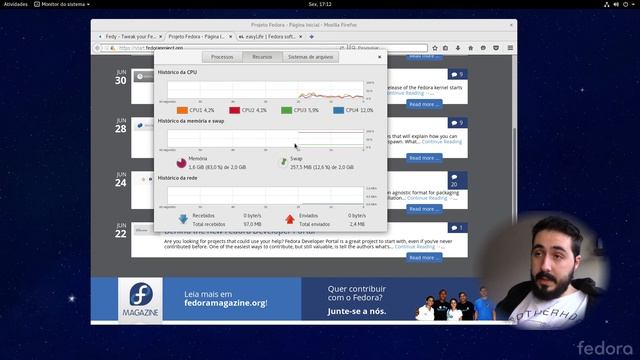Open the clock showing Sex, 17:12
This screenshot has height=360, width=640.
[x=320, y=4]
